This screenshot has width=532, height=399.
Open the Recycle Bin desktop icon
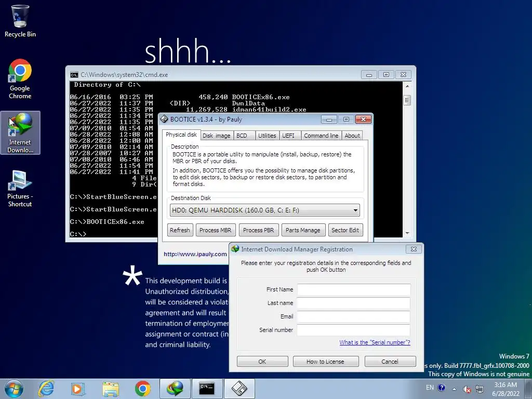pos(20,21)
